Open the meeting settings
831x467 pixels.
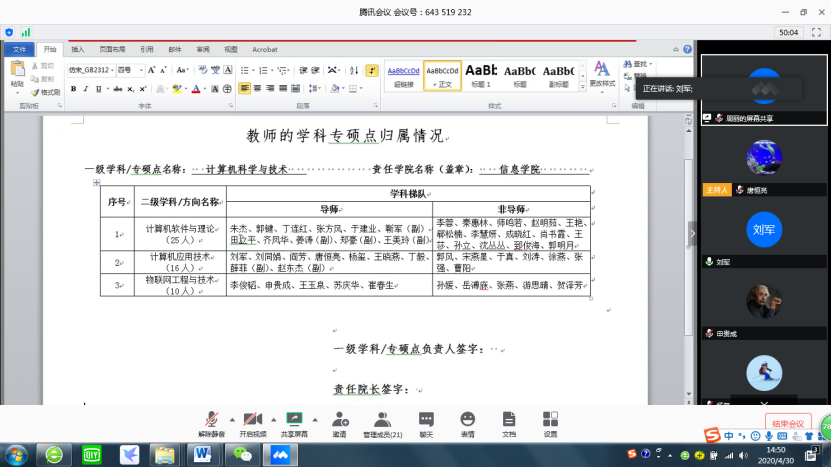(550, 421)
